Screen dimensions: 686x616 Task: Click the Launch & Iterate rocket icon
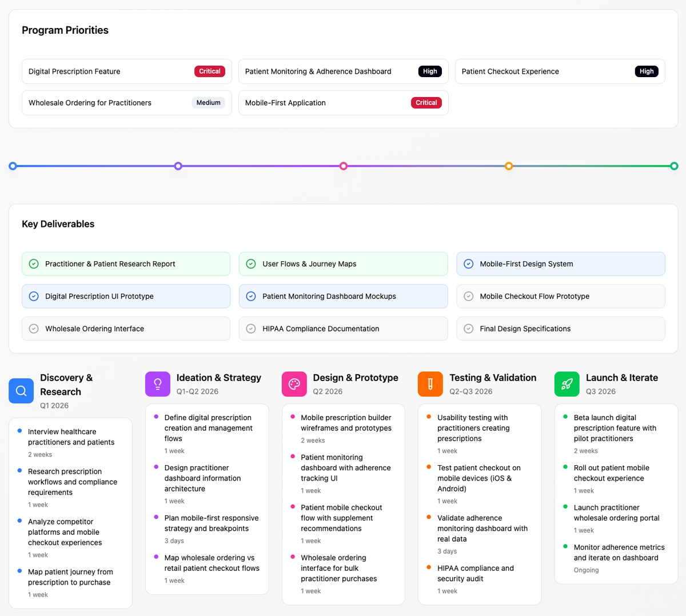click(x=567, y=384)
